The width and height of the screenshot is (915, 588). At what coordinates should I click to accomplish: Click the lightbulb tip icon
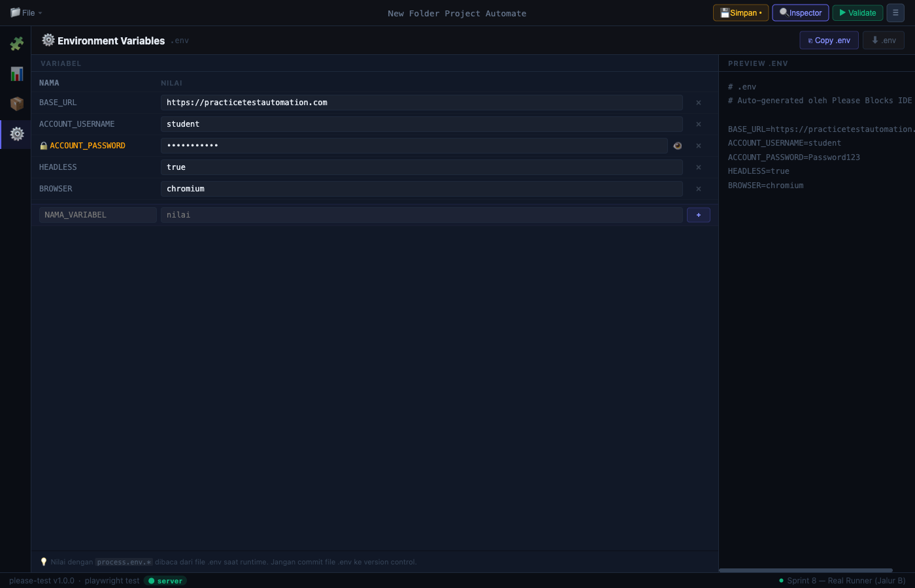pyautogui.click(x=44, y=562)
